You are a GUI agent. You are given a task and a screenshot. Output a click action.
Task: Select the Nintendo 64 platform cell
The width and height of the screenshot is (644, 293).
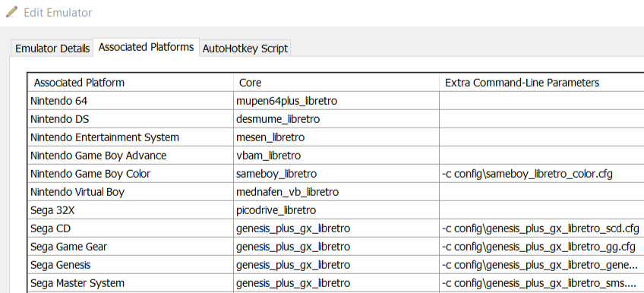pyautogui.click(x=131, y=101)
